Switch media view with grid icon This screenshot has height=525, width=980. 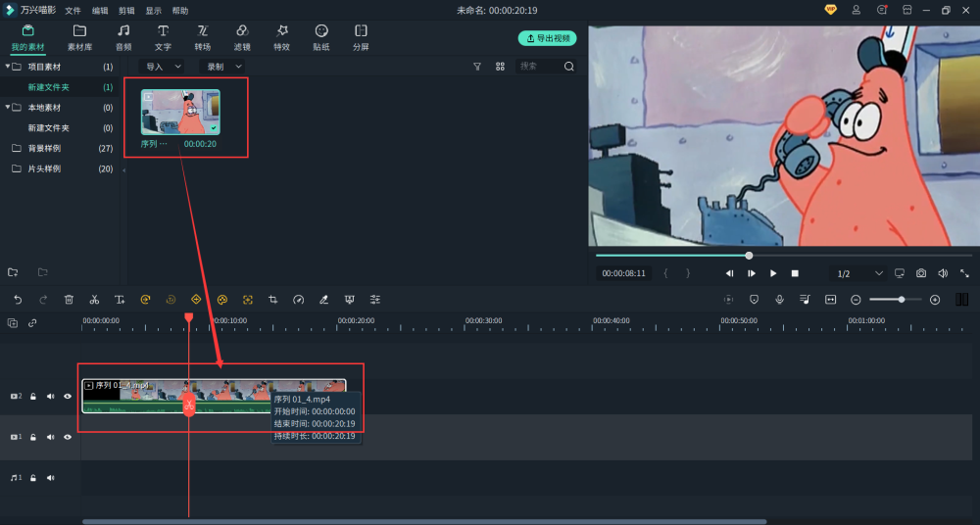click(500, 67)
